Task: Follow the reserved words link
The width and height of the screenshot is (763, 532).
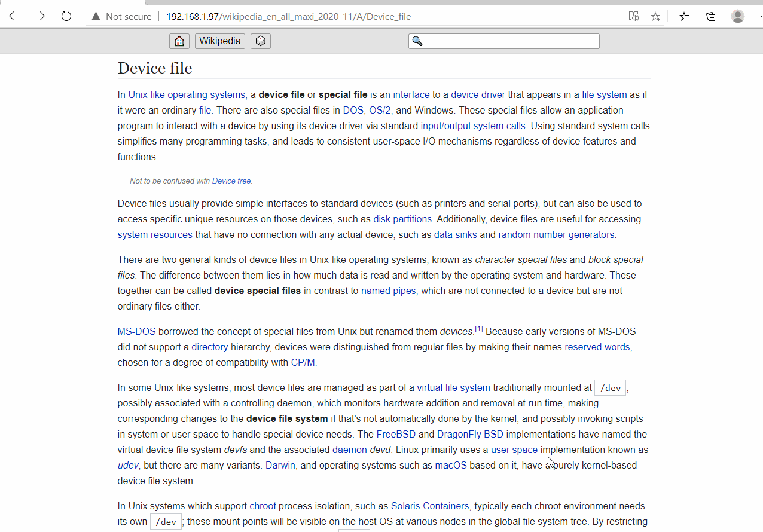Action: [597, 347]
